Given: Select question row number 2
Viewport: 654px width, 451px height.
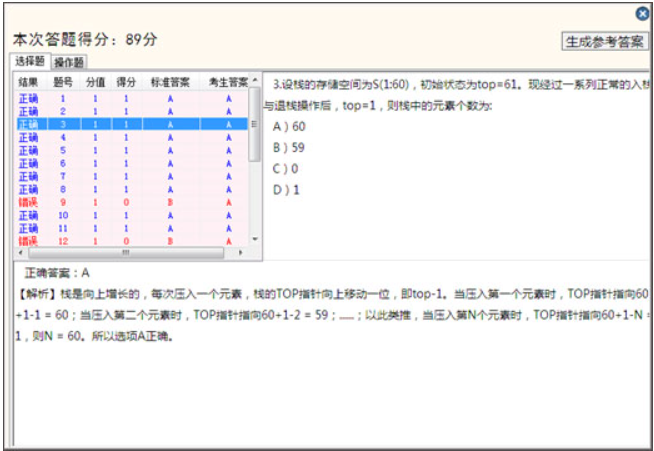Looking at the screenshot, I should click(x=132, y=111).
